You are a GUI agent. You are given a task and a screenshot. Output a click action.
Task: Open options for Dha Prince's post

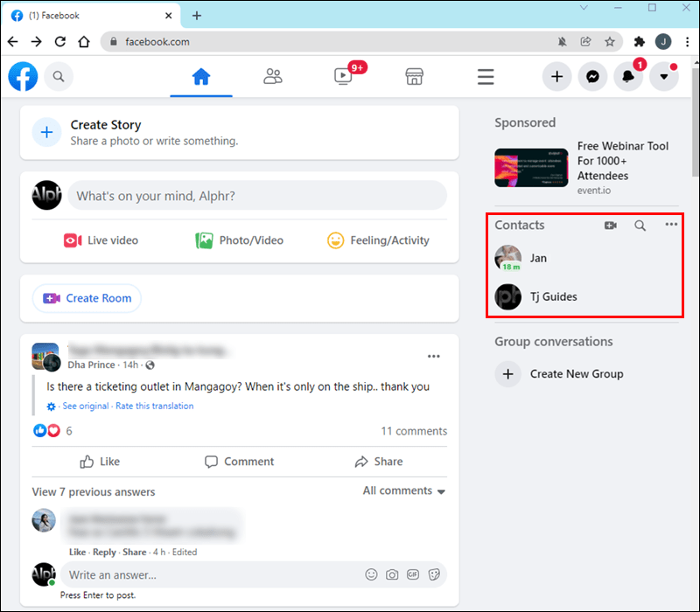coord(433,356)
